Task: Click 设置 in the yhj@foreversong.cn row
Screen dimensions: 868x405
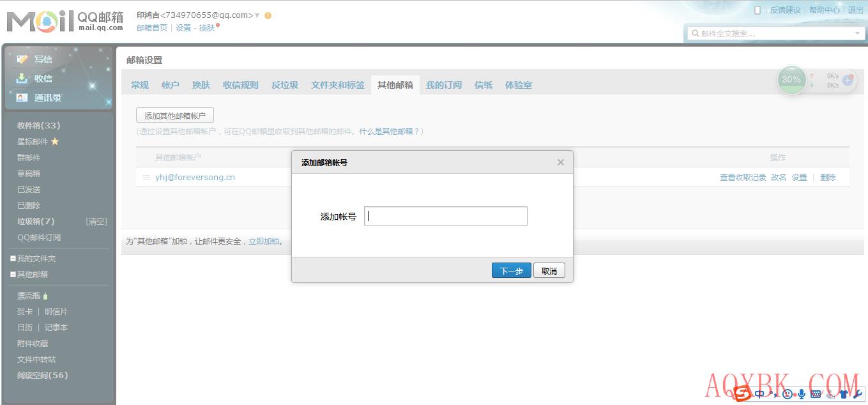Action: click(800, 178)
